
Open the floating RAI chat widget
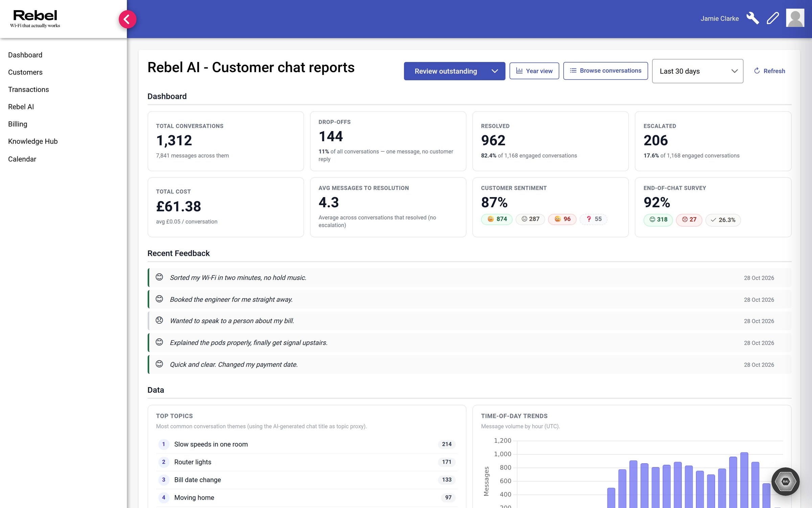click(x=785, y=481)
